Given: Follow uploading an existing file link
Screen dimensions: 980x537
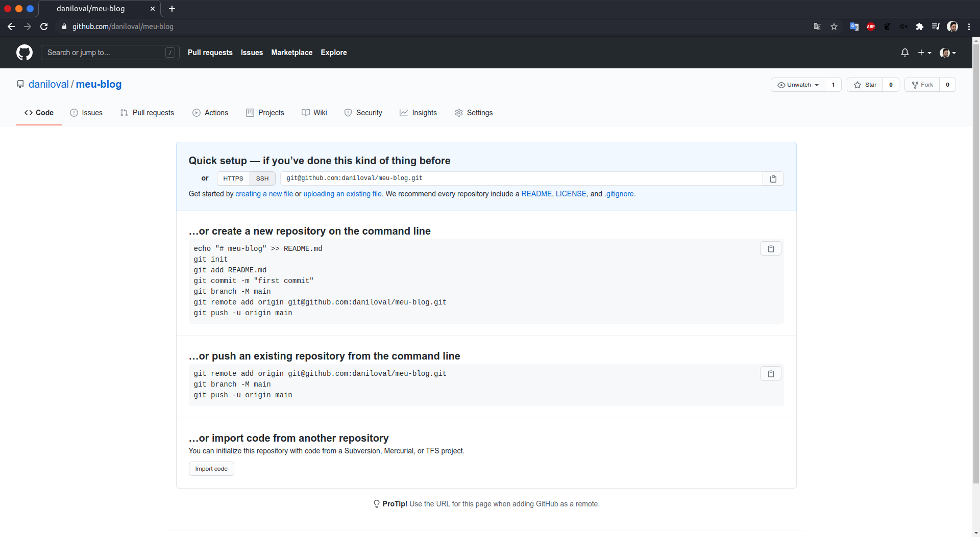Looking at the screenshot, I should pyautogui.click(x=342, y=194).
